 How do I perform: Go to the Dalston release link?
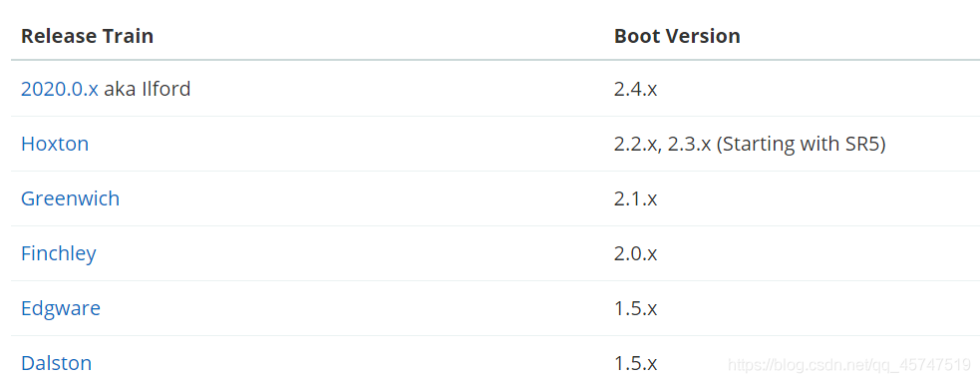click(56, 364)
